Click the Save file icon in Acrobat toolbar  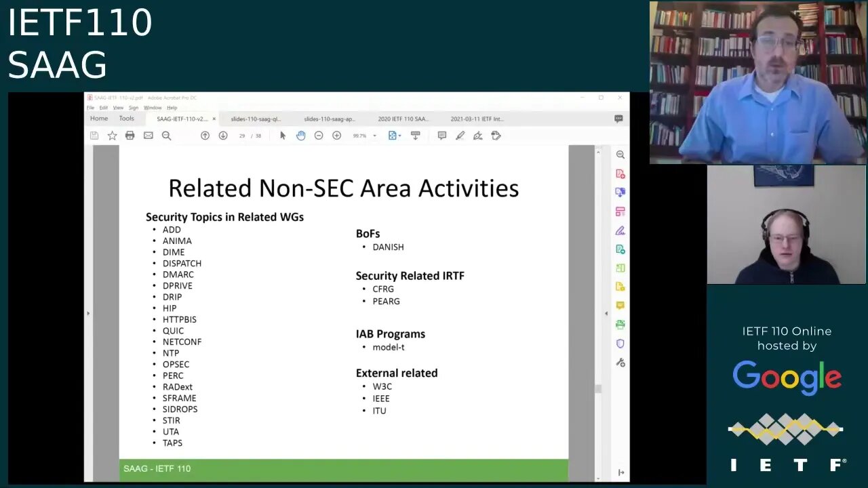[x=94, y=136]
